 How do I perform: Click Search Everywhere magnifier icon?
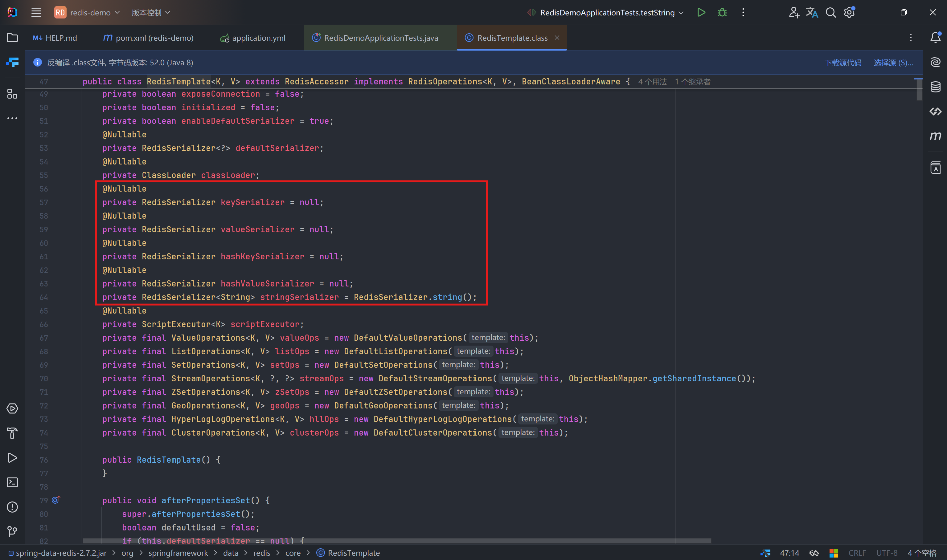[x=830, y=12]
